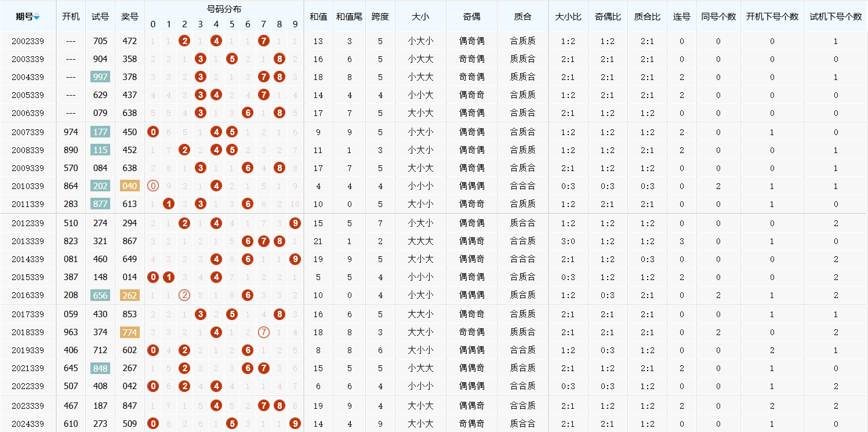This screenshot has width=868, height=432.
Task: Click the 大小比 column header
Action: (568, 16)
